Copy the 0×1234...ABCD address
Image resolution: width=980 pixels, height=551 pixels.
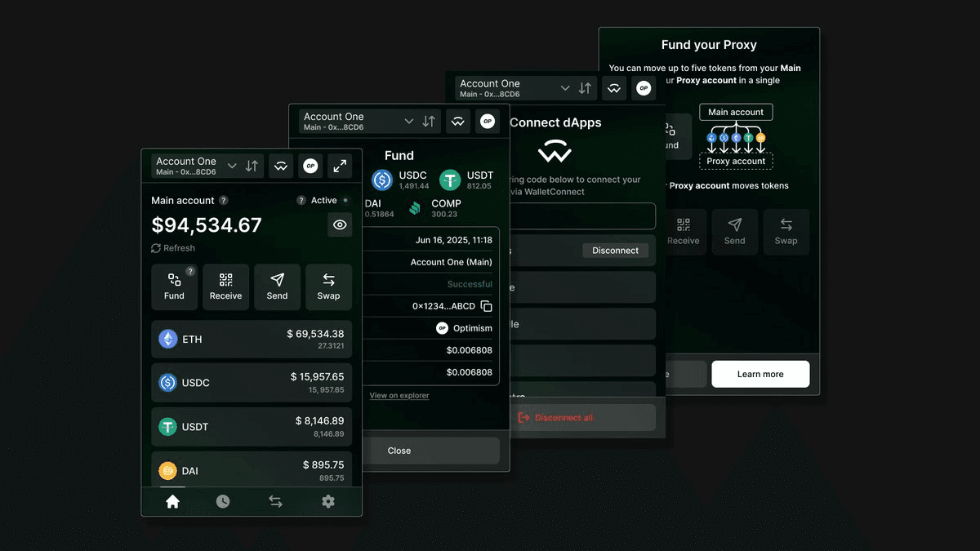(487, 306)
